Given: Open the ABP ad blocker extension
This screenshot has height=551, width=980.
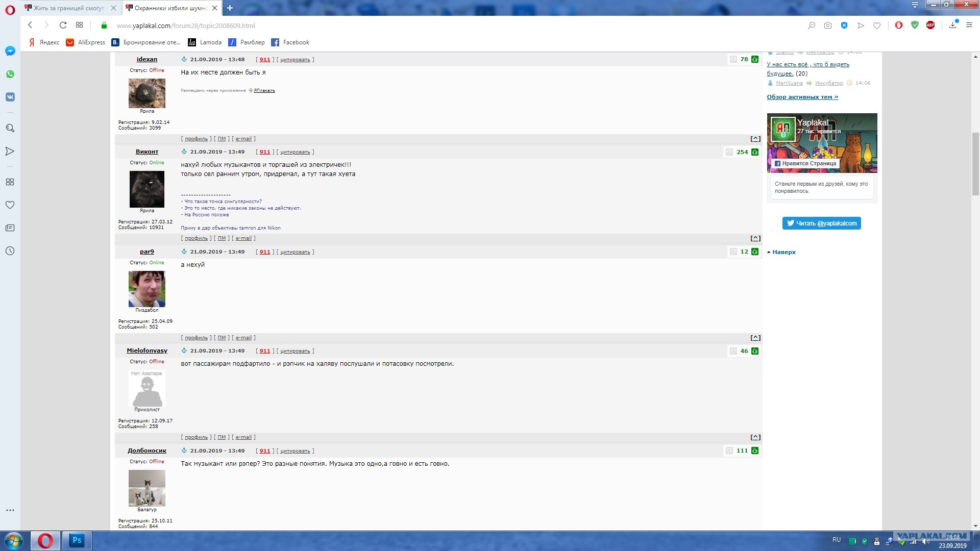Looking at the screenshot, I should tap(930, 25).
